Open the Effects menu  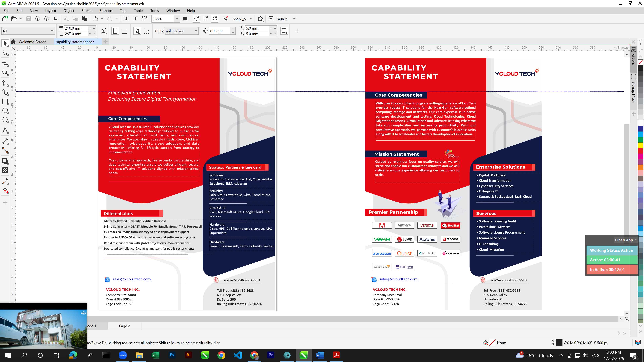[x=87, y=11]
